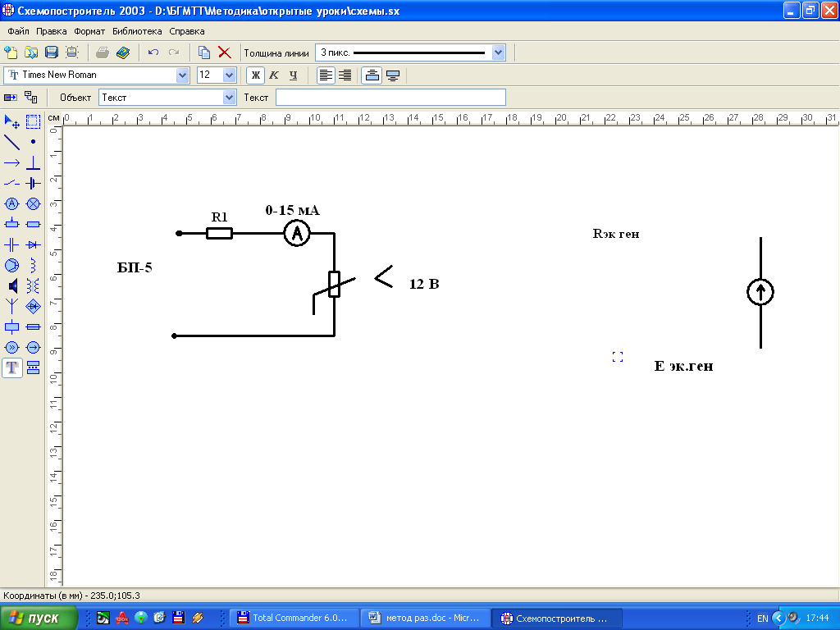Screen dimensions: 840x630
Task: Copy the selected object
Action: click(204, 52)
